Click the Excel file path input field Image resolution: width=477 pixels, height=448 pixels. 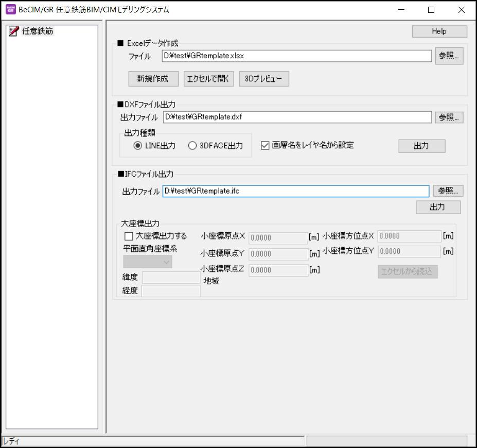(296, 56)
